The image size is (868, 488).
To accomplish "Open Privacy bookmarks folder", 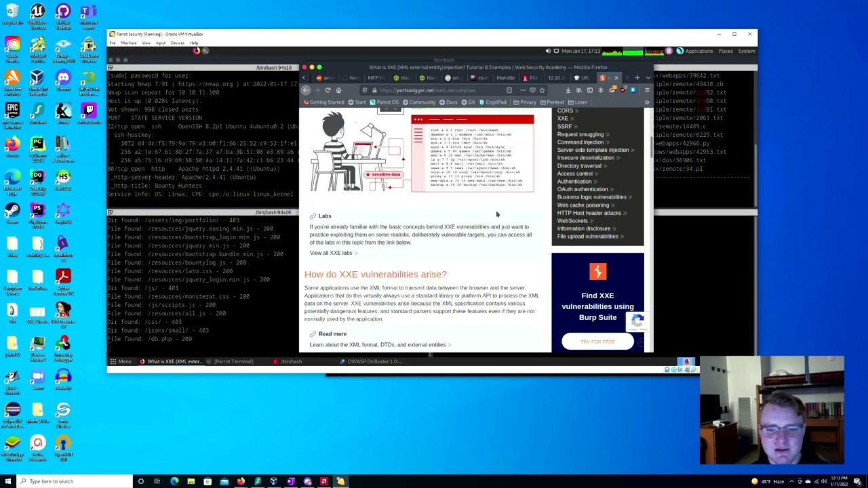I will click(524, 102).
